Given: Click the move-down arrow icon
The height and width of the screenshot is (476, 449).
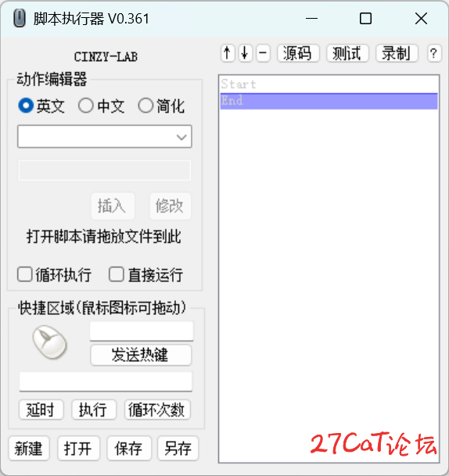Looking at the screenshot, I should pyautogui.click(x=245, y=53).
